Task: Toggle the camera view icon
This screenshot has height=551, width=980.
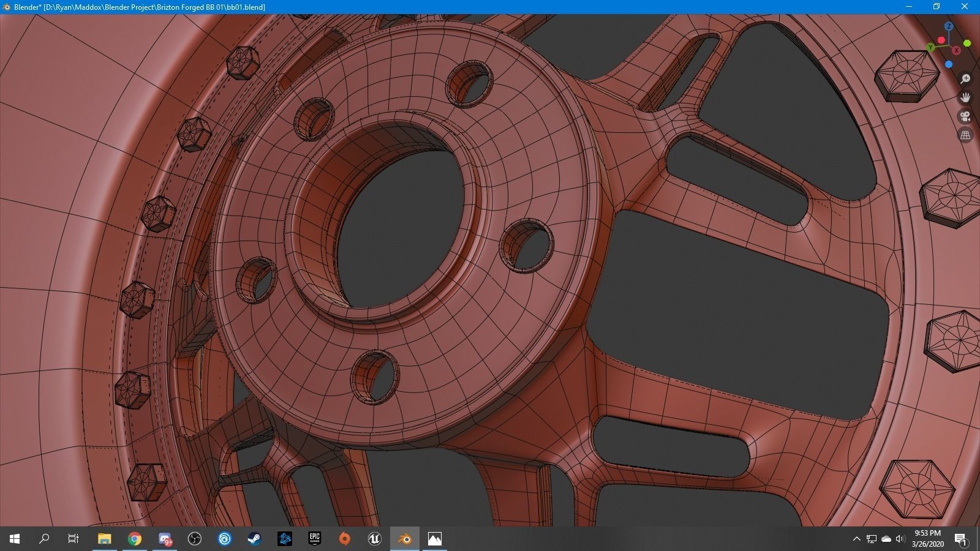Action: (965, 116)
